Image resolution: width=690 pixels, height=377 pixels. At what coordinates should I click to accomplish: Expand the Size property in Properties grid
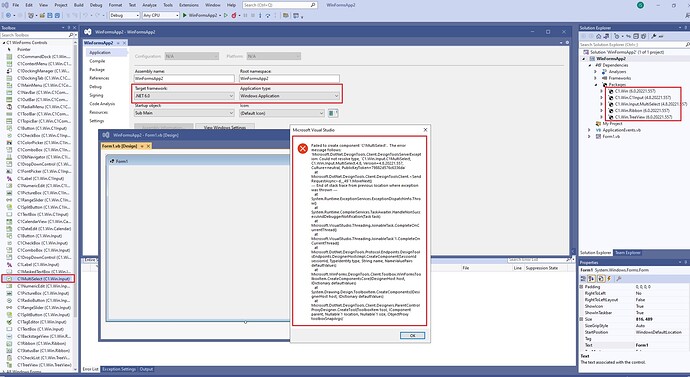pos(582,319)
